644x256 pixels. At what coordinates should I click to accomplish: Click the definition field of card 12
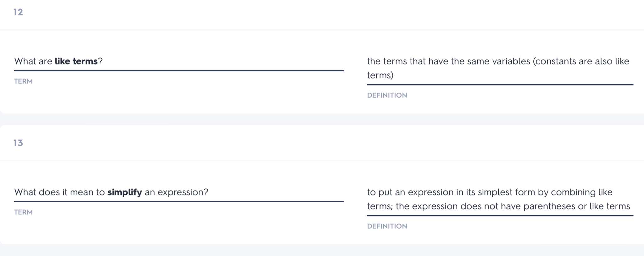click(x=499, y=68)
